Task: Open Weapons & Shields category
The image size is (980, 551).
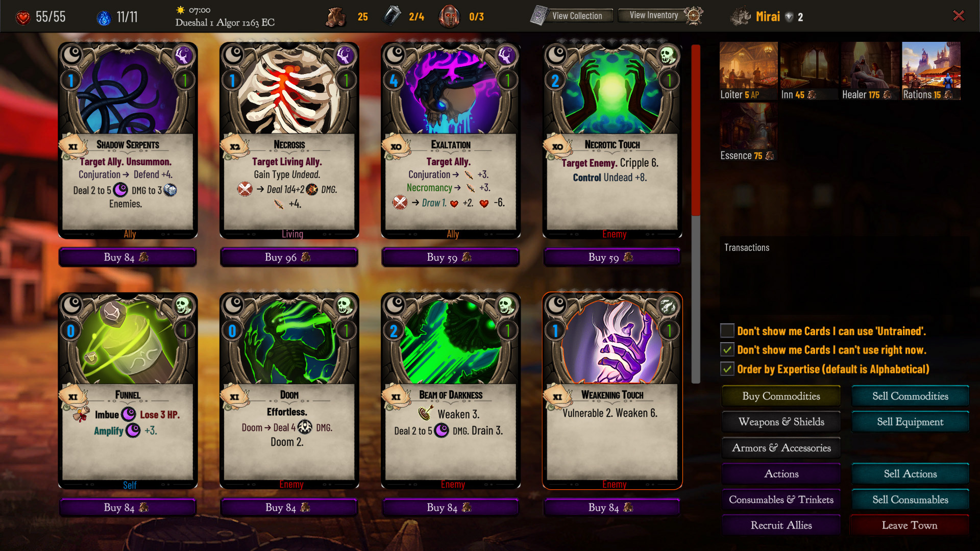Action: click(x=781, y=421)
